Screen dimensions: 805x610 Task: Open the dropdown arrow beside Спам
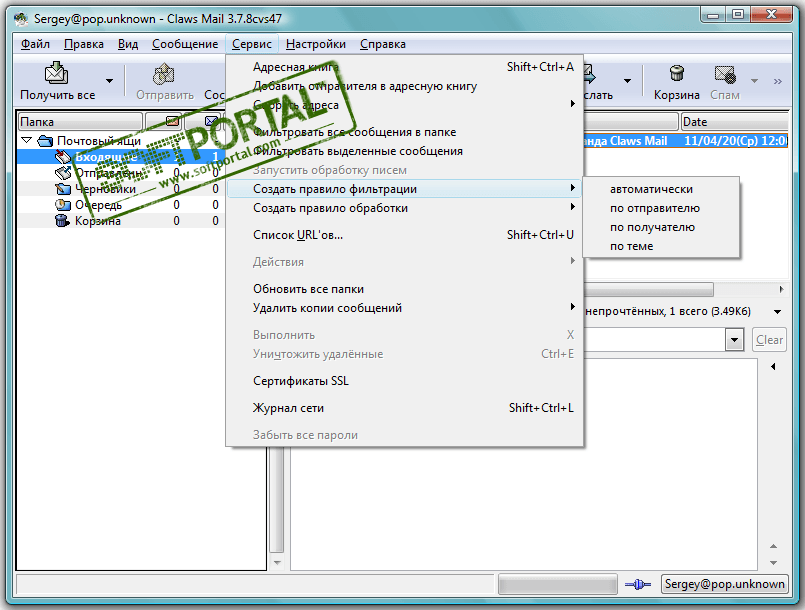pos(754,81)
